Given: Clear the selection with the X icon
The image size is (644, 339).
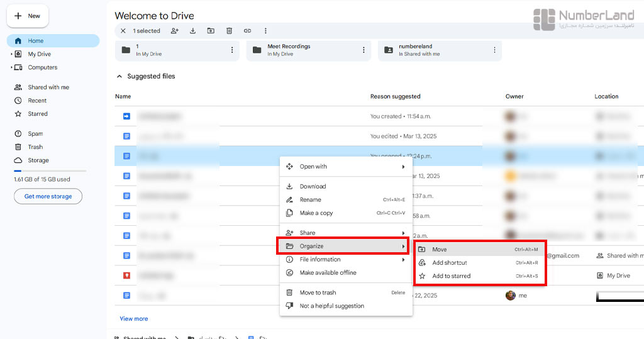Looking at the screenshot, I should click(x=123, y=31).
